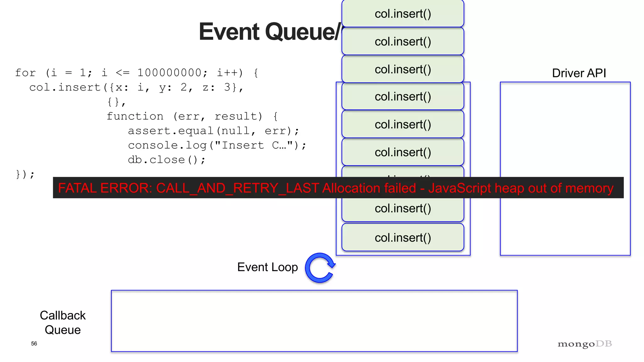Click the red FATAL ERROR message banner
Image resolution: width=644 pixels, height=362 pixels.
(338, 188)
